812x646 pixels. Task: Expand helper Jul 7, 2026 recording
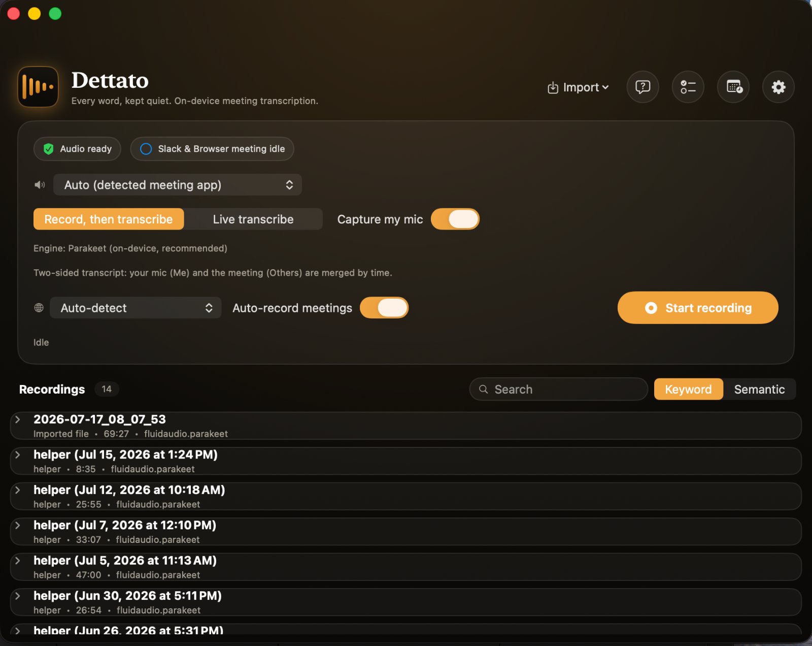(18, 525)
